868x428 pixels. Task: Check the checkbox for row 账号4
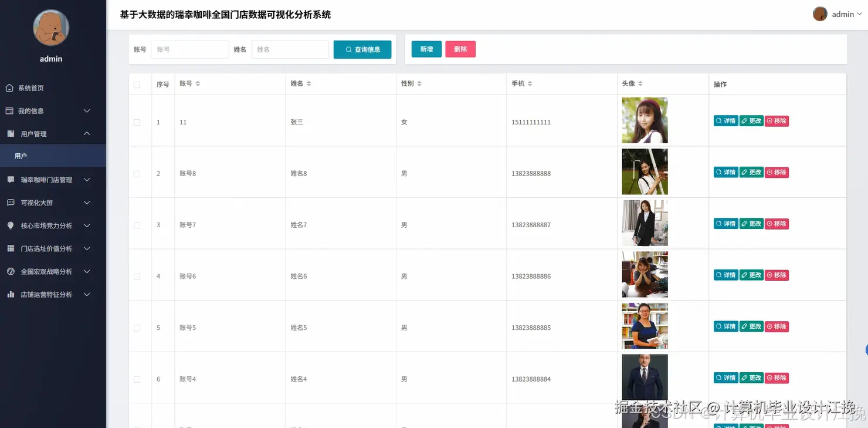coord(137,379)
